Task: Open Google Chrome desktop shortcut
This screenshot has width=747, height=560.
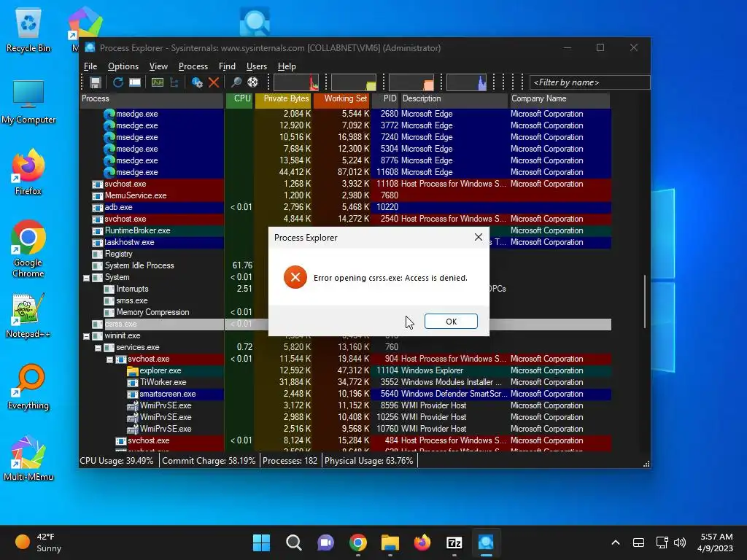Action: [28, 249]
